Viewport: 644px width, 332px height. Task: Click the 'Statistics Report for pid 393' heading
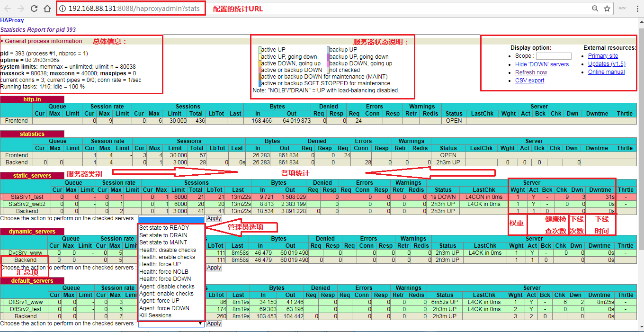[x=38, y=30]
